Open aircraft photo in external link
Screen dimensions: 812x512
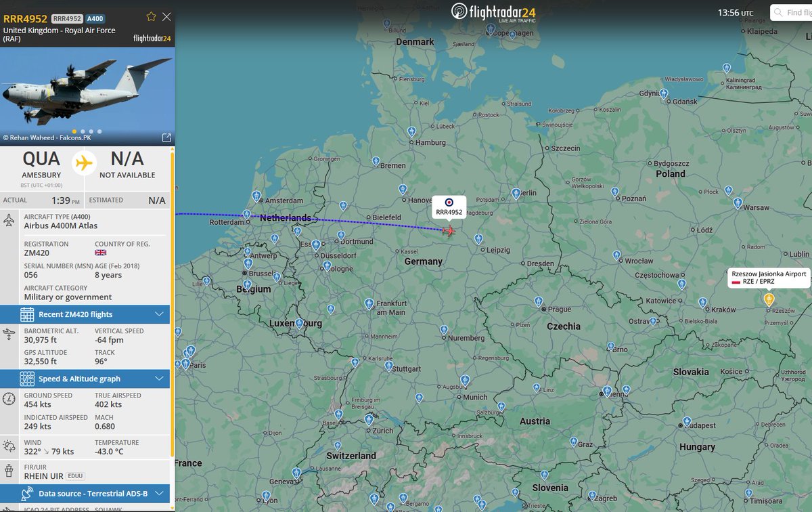click(x=166, y=137)
